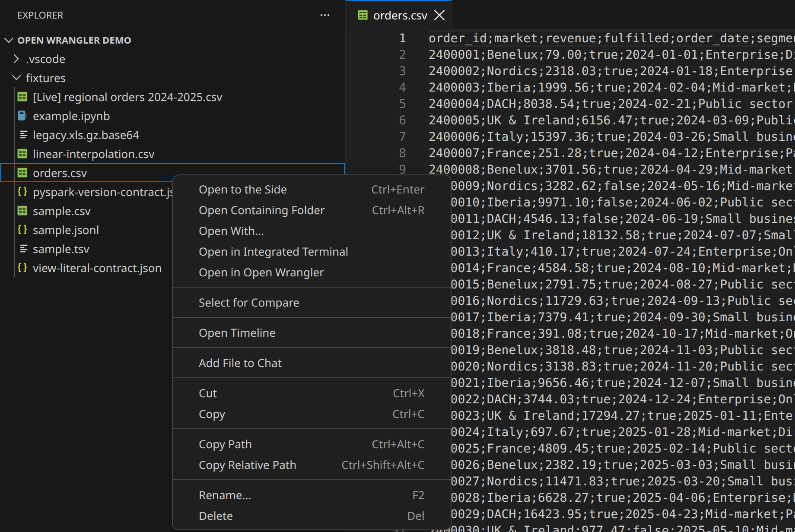Click the braces icon of sample.jsonl
Viewport: 795px width, 532px height.
(22, 230)
